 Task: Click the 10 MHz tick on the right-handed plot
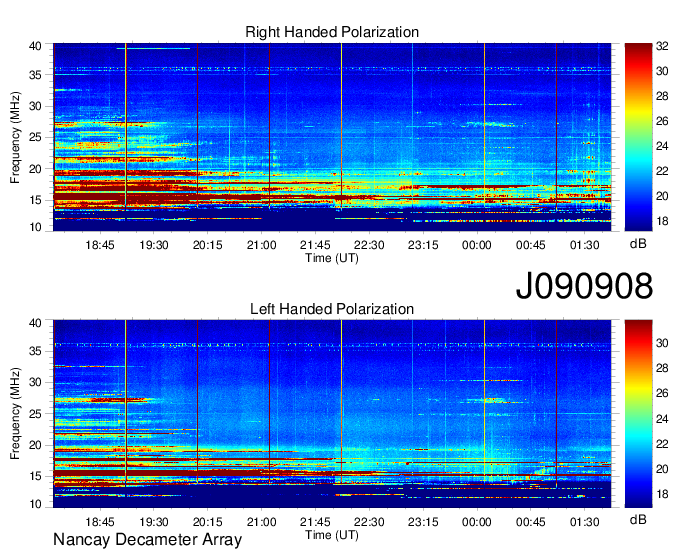(x=35, y=227)
